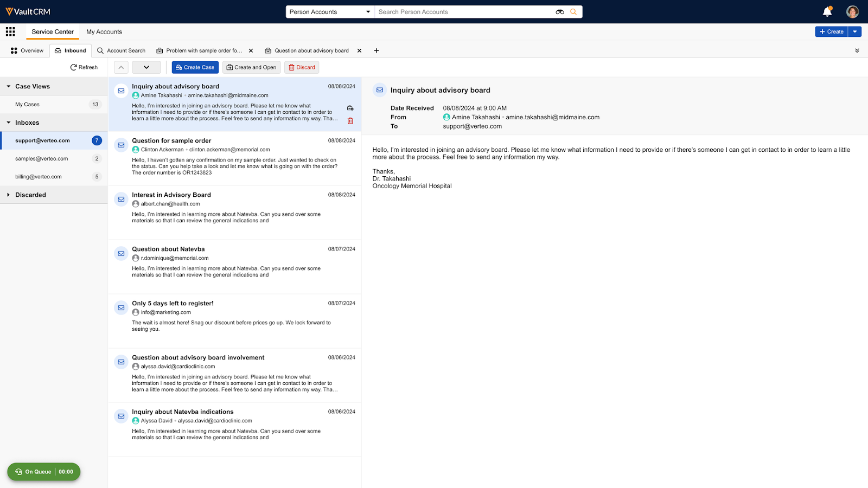Click the binoculars advanced search icon
This screenshot has width=868, height=488.
(559, 12)
